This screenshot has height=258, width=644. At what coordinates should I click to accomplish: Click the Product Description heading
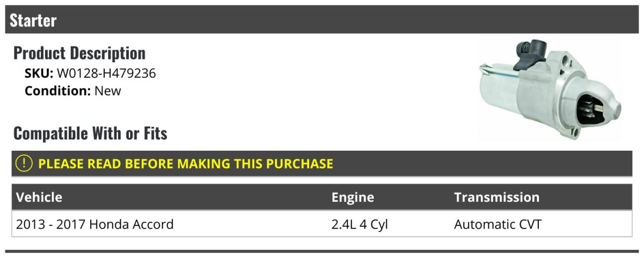(79, 53)
